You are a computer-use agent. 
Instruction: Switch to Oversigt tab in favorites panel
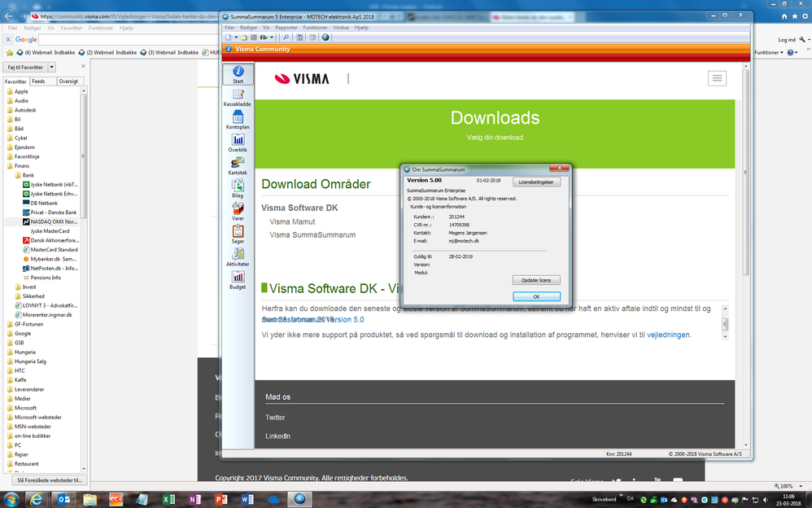[x=69, y=81]
